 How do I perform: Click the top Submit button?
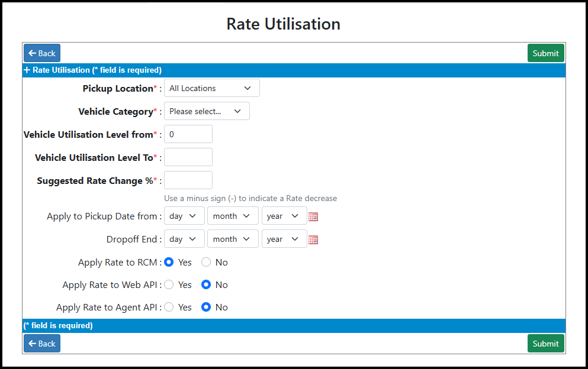[545, 53]
